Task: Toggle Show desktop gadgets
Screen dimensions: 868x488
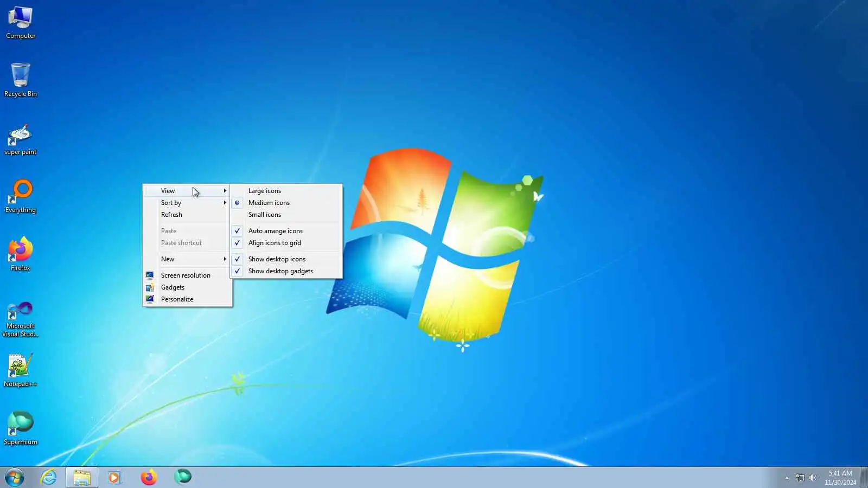Action: pos(286,271)
